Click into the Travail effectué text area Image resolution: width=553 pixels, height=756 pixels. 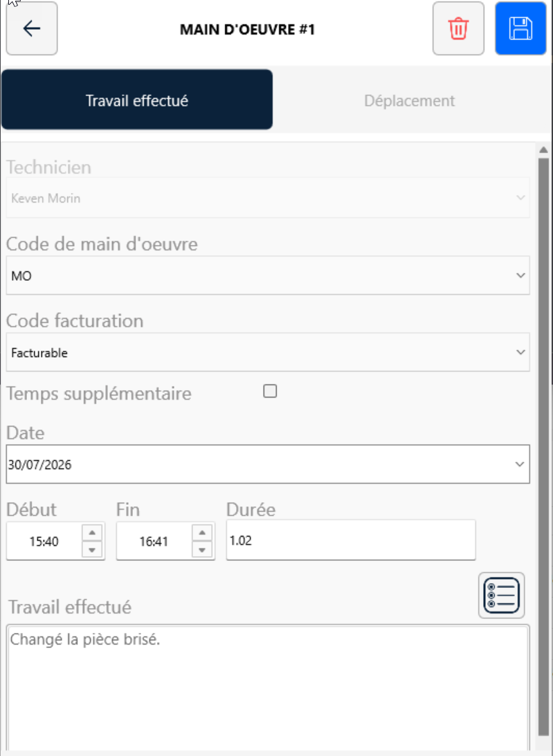(268, 688)
